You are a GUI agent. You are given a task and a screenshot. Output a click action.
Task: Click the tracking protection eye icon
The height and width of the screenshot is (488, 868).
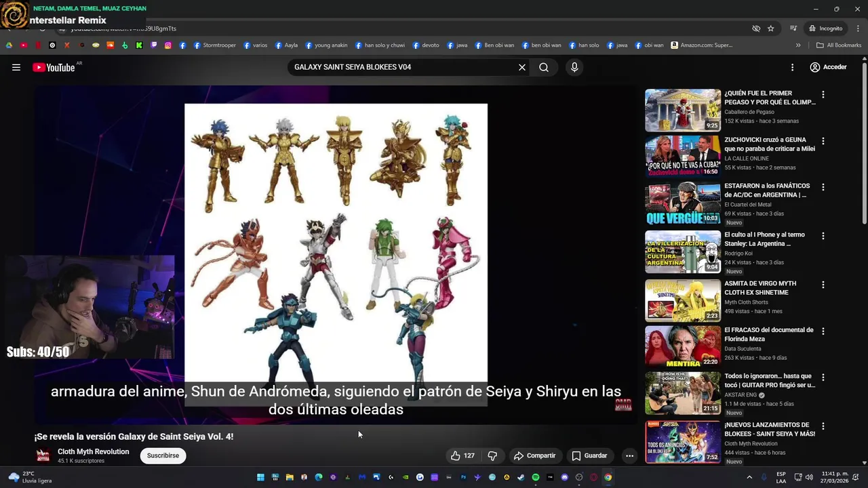(756, 28)
